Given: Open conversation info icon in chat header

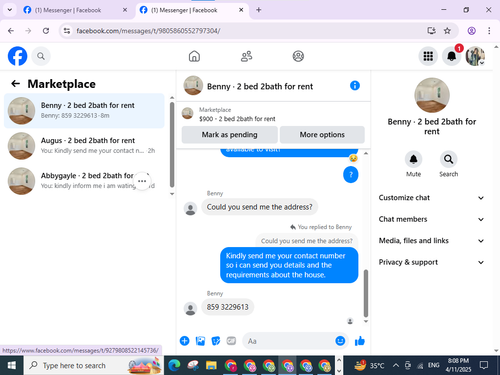Looking at the screenshot, I should (x=355, y=86).
